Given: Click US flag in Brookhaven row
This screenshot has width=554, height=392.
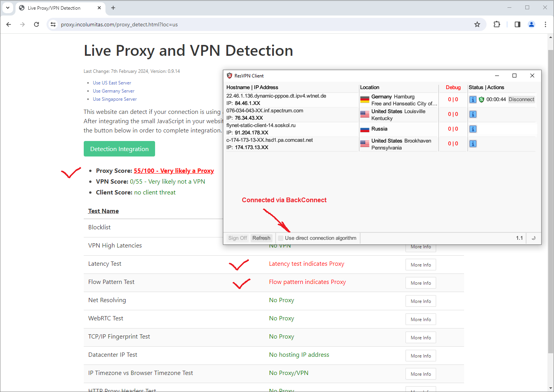Looking at the screenshot, I should click(365, 143).
